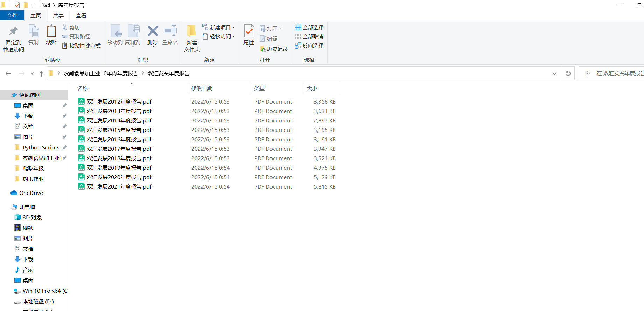Click the Delete (删除) X icon
Screen dimensions: 644x311
(153, 31)
